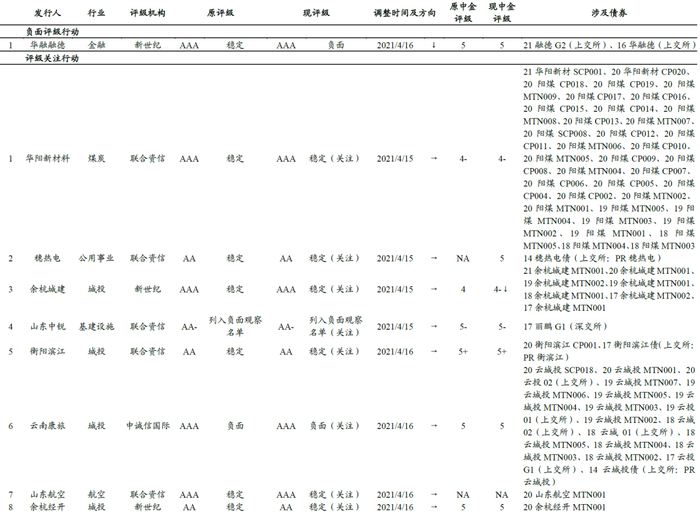700x519 pixels.
Task: Click the down arrow in 华融融德 row
Action: [x=433, y=45]
